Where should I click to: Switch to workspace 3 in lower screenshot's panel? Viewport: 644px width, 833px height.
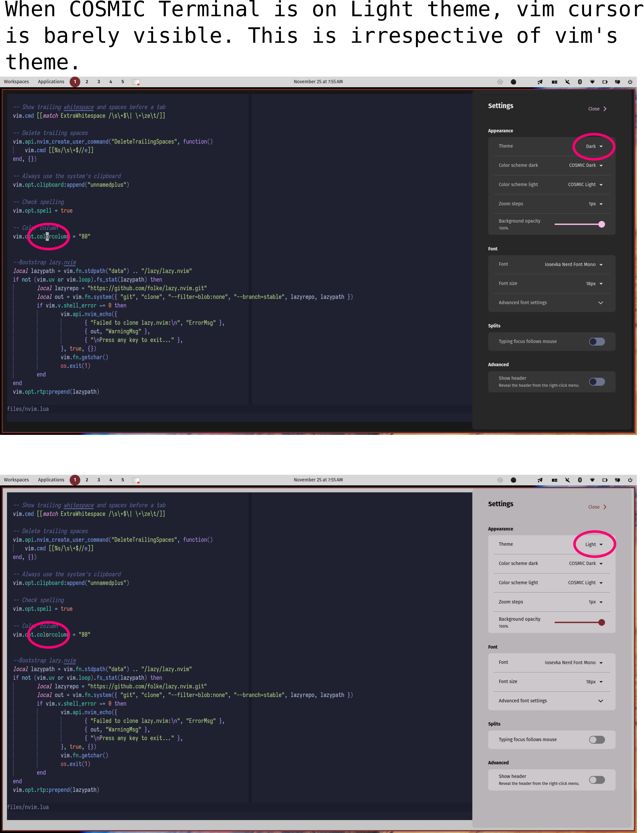[x=98, y=480]
